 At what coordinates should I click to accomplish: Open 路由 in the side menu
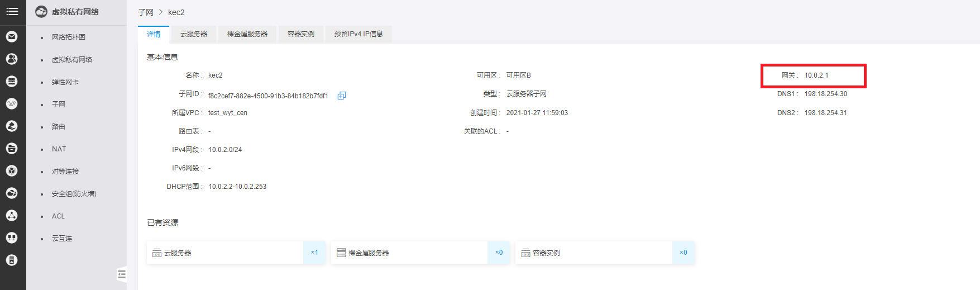[x=59, y=127]
